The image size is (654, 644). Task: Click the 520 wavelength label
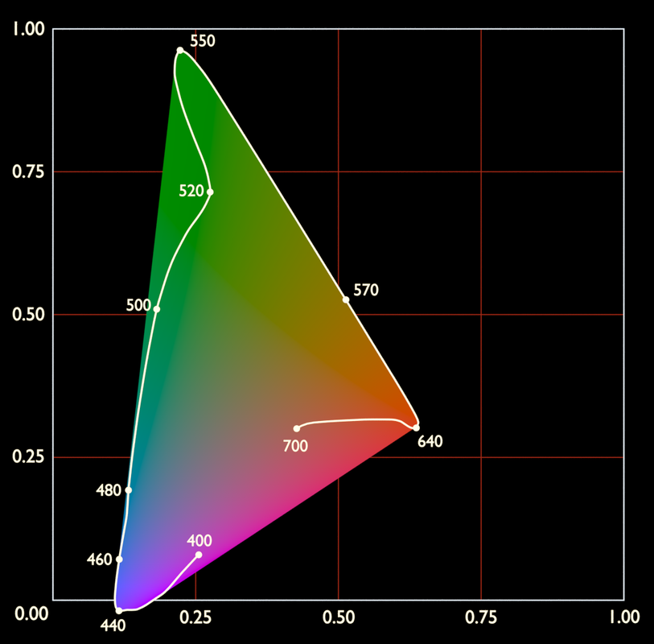(x=191, y=191)
